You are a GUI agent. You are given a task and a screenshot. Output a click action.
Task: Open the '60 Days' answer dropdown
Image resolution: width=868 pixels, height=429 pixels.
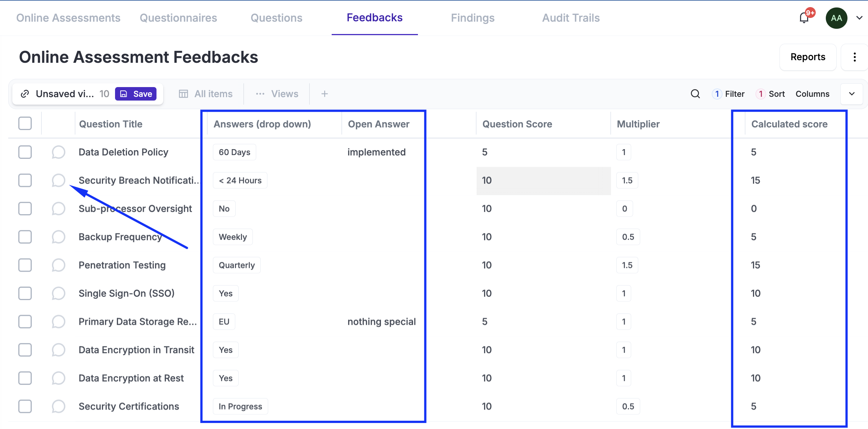[235, 152]
